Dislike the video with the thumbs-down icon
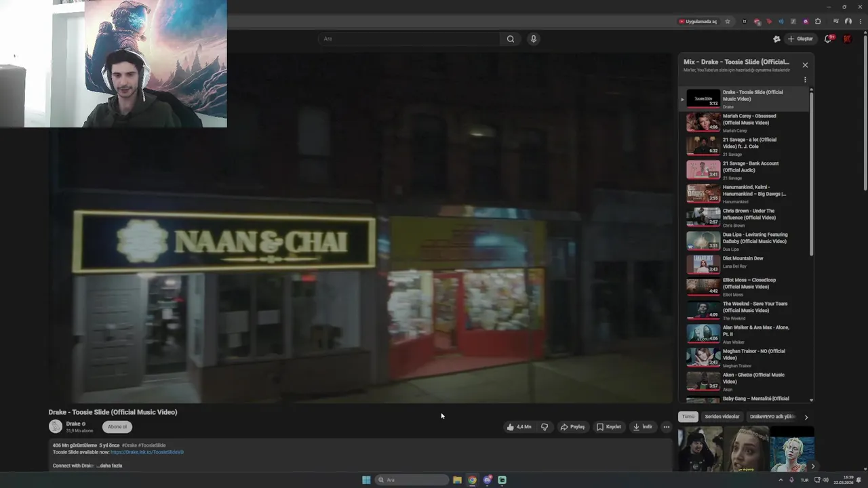 click(545, 427)
